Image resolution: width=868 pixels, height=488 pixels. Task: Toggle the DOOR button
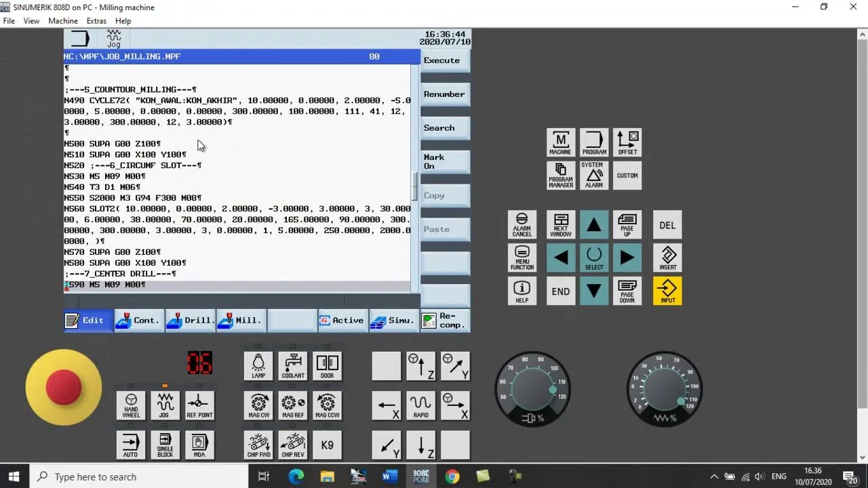point(327,366)
